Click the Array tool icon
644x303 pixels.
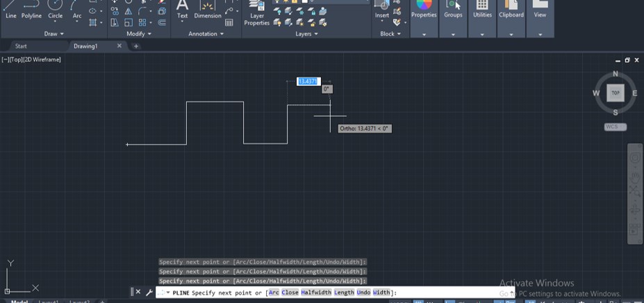[x=142, y=23]
